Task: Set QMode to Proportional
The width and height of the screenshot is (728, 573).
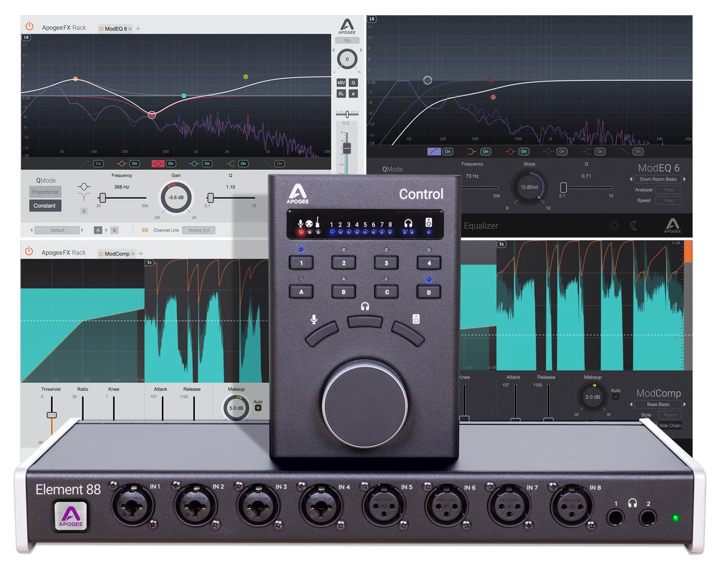Action: click(45, 192)
